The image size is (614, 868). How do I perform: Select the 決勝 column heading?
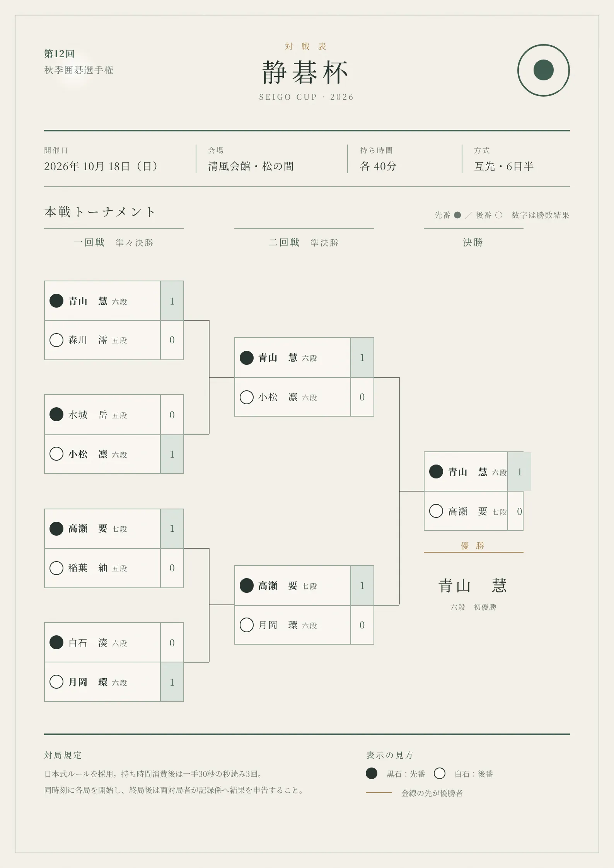(x=473, y=242)
